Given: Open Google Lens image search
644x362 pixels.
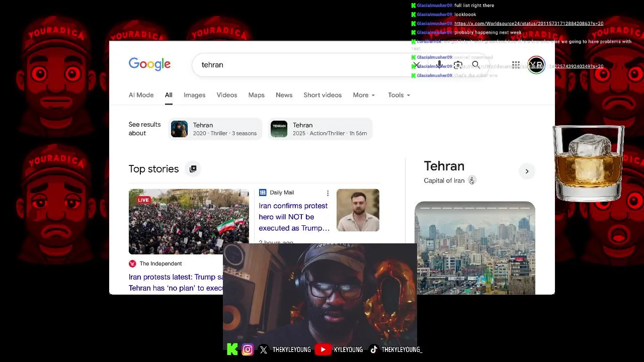Looking at the screenshot, I should (458, 65).
